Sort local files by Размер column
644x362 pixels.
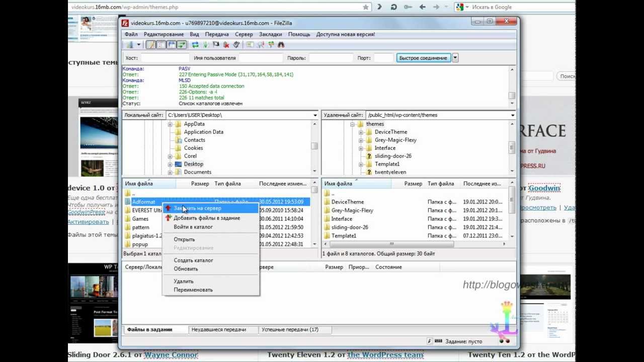point(200,184)
